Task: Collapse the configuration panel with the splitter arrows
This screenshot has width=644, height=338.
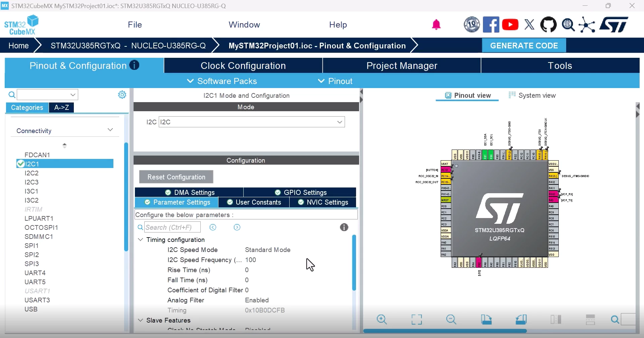Action: (361, 96)
